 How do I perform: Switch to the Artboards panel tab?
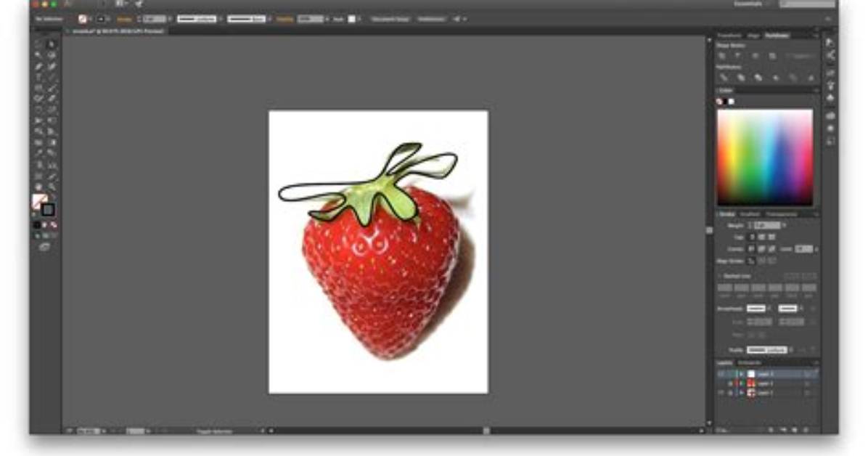point(750,362)
